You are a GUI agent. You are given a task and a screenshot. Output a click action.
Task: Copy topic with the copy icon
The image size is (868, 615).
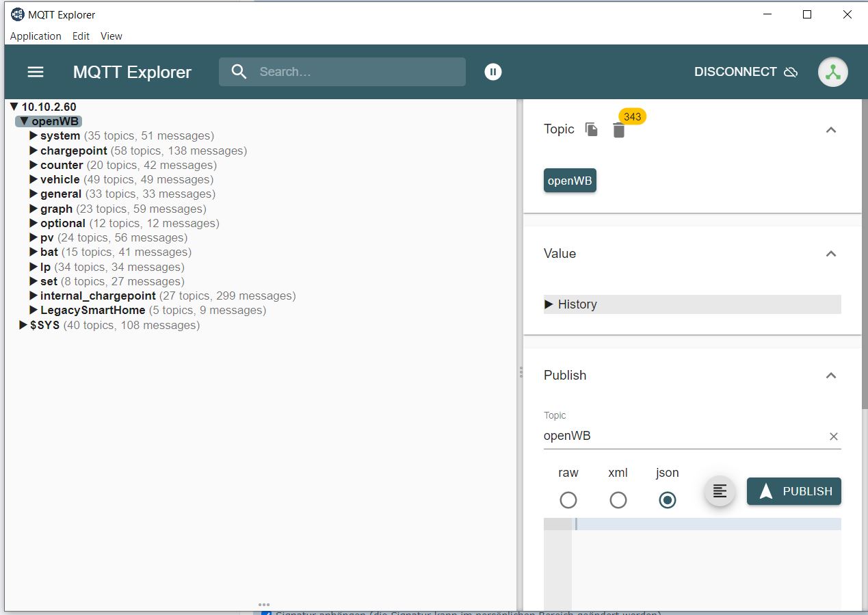click(x=592, y=129)
